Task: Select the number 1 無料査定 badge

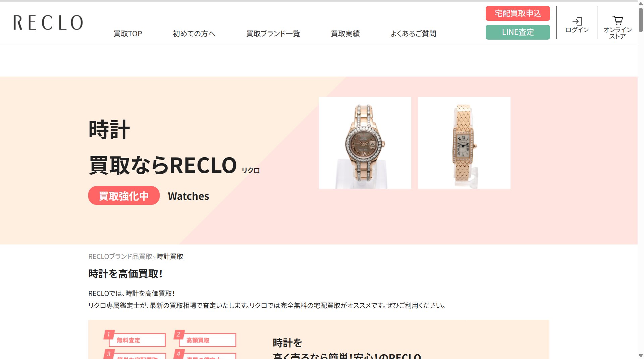Action: coord(135,339)
